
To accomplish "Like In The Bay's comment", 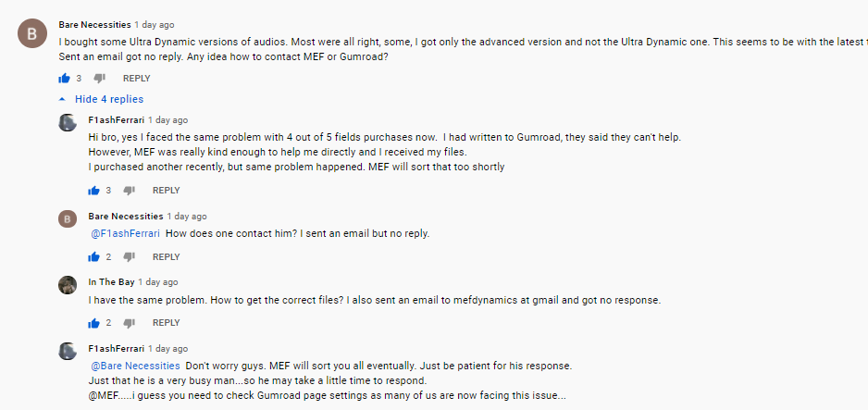I will (x=94, y=323).
